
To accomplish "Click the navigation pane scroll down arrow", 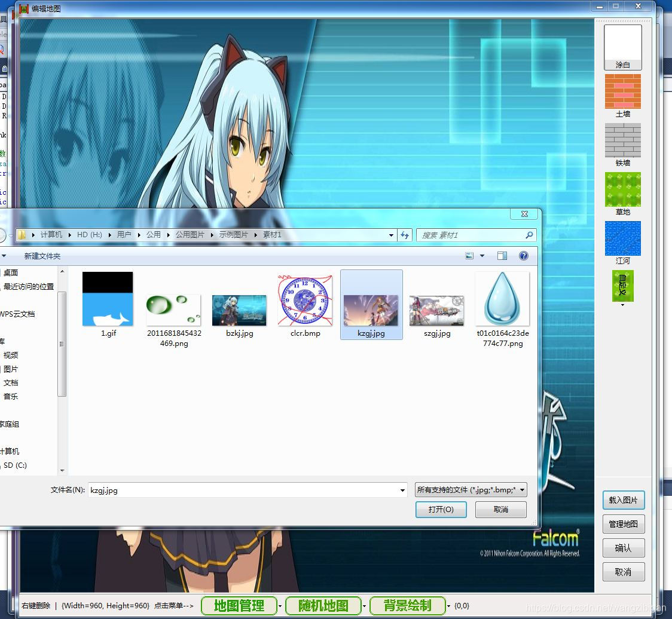I will [x=62, y=470].
